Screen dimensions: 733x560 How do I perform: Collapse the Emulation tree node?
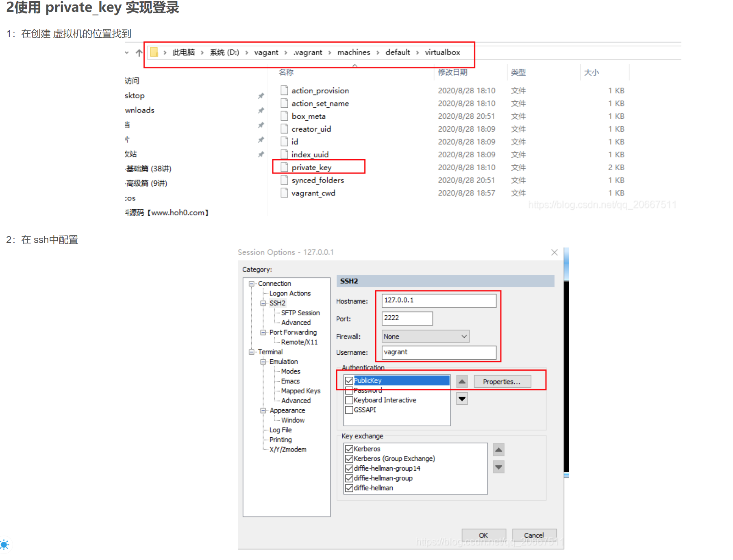click(263, 362)
